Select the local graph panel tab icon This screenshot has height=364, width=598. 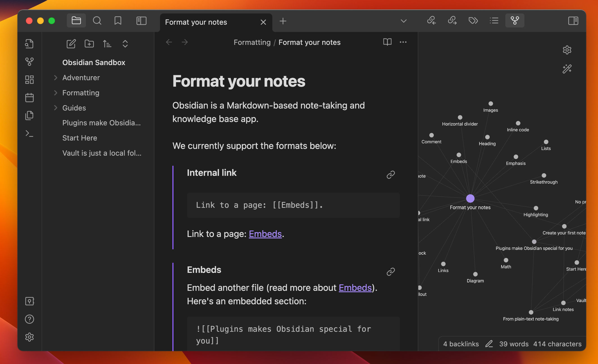click(515, 20)
